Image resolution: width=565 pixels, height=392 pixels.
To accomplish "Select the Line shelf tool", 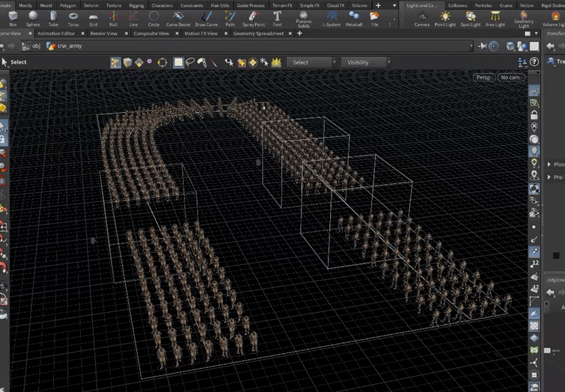I will pyautogui.click(x=134, y=19).
